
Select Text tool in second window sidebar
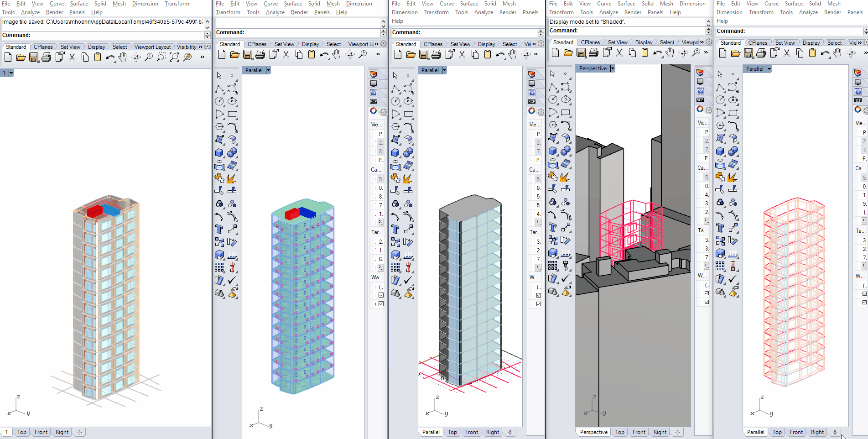pos(219,229)
